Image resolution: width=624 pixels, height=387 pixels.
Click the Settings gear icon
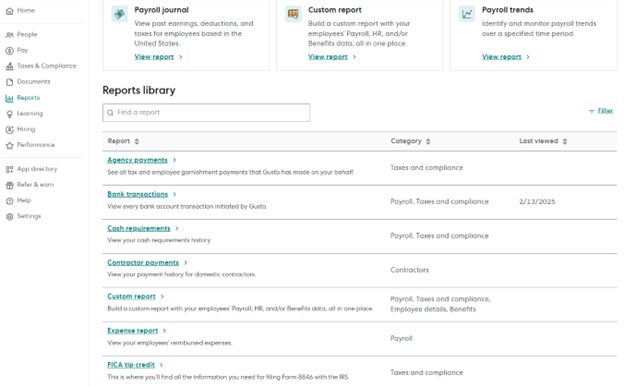(10, 216)
